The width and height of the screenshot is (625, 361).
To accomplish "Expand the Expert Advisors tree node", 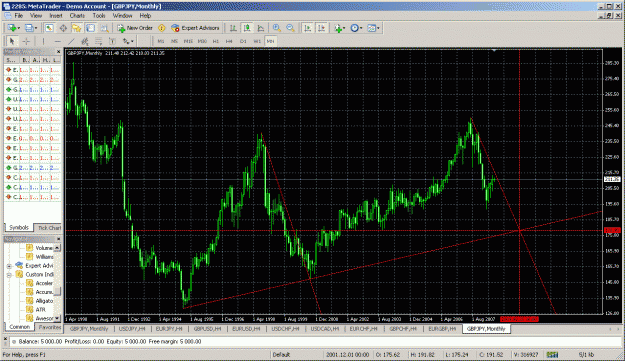I will [9, 266].
